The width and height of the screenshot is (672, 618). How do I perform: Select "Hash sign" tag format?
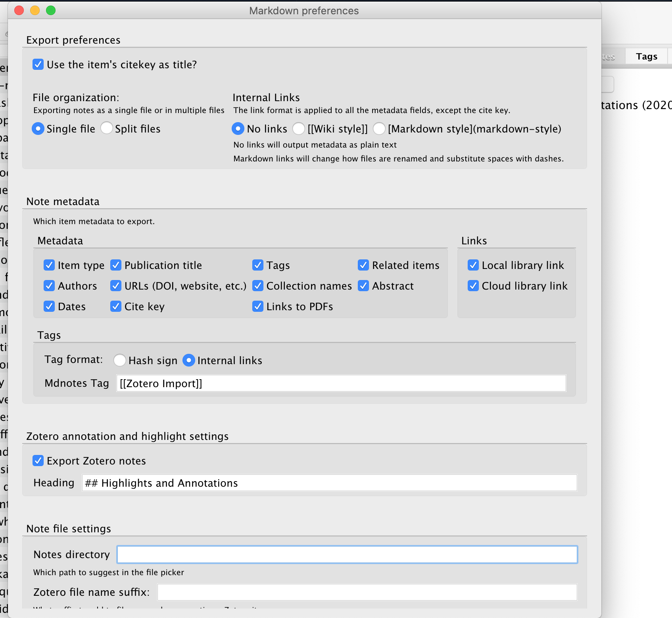(x=120, y=360)
